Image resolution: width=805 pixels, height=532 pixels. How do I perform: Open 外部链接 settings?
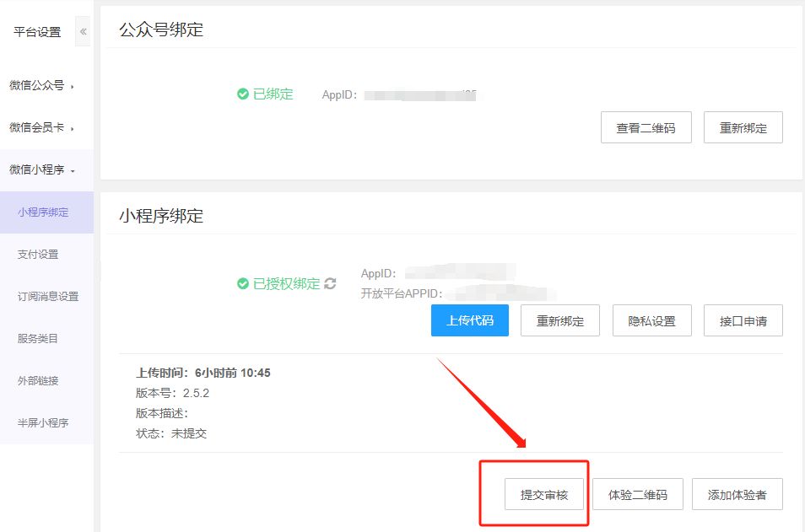[x=38, y=380]
